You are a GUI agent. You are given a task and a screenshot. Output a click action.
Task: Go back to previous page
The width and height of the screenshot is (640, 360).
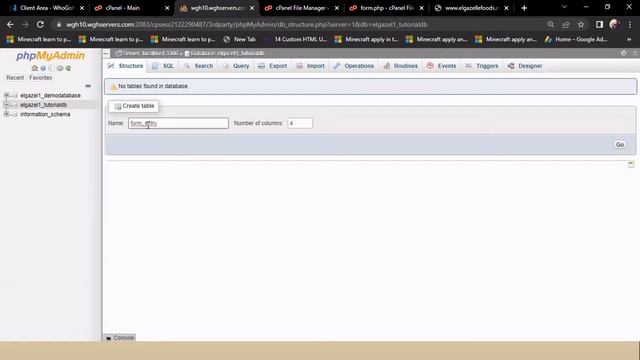tap(10, 24)
